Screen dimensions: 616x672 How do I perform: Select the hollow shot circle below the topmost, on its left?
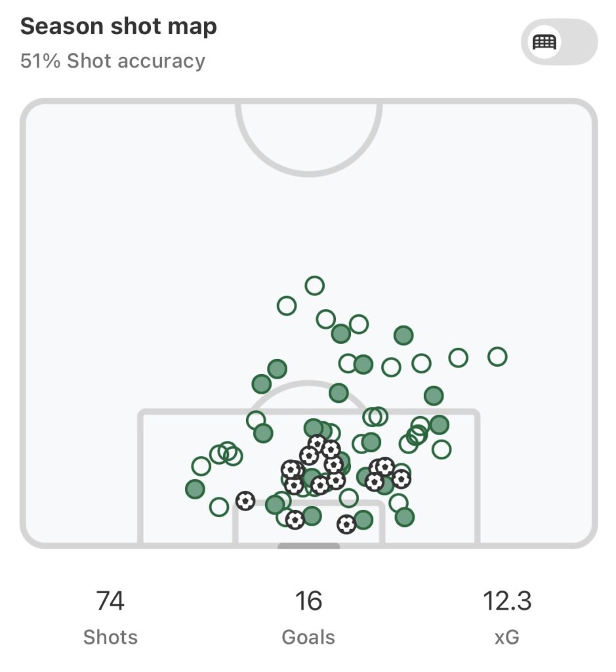tap(287, 305)
